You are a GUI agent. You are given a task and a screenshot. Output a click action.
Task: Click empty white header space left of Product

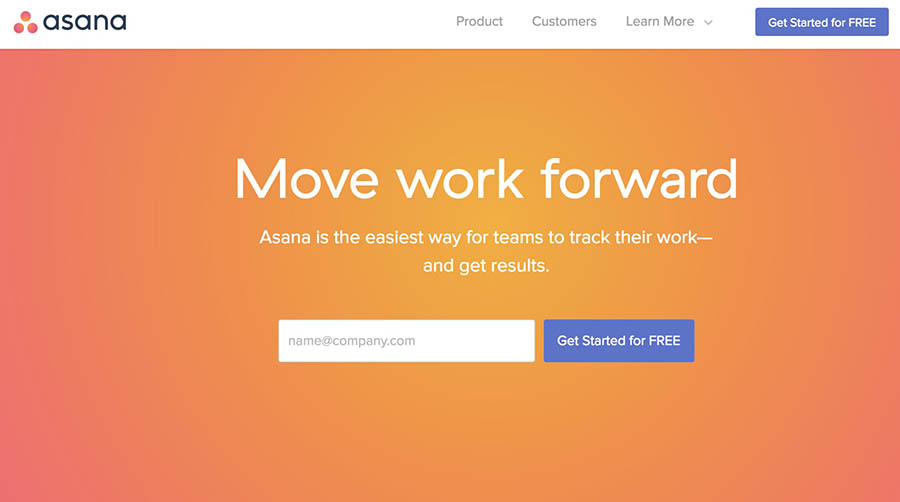(x=287, y=23)
